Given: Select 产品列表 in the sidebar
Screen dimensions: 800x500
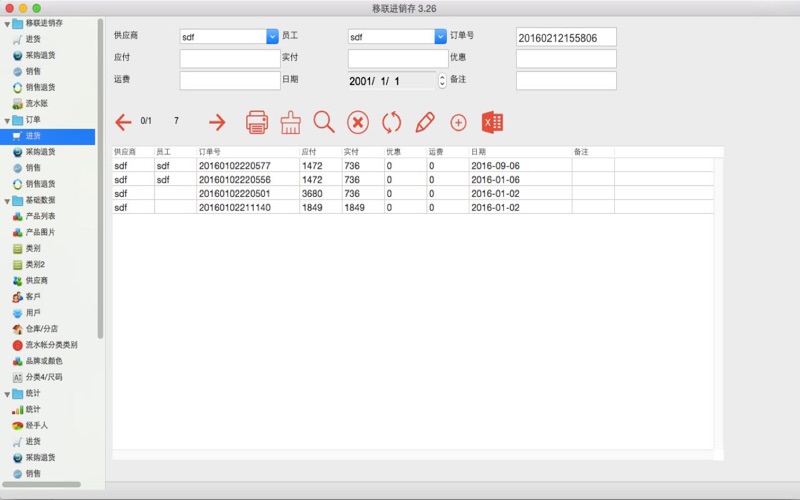Looking at the screenshot, I should tap(40, 216).
